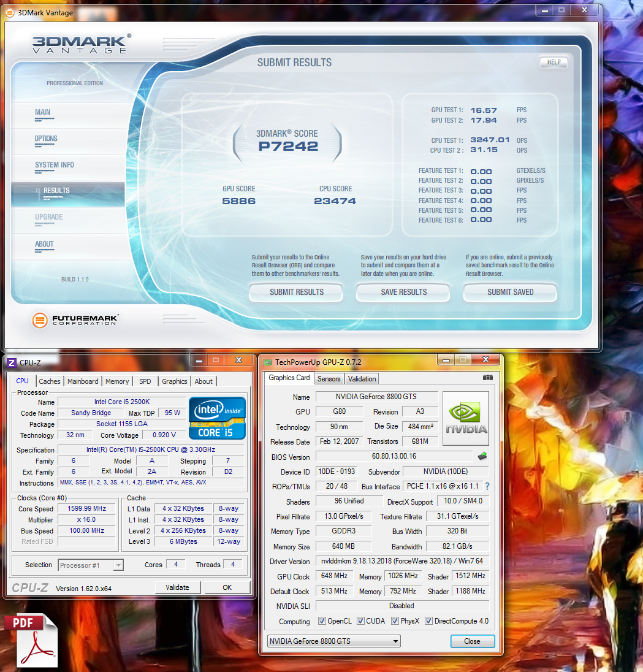Click the CPU-Z title bar Z icon
The height and width of the screenshot is (672, 643).
pos(12,363)
